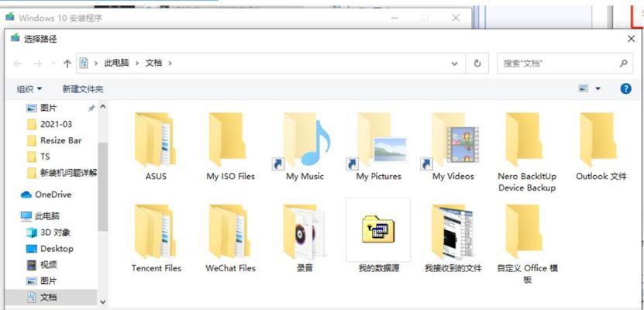The height and width of the screenshot is (310, 644).
Task: Open Nero BackItUp Device Backup folder
Action: pos(527,152)
